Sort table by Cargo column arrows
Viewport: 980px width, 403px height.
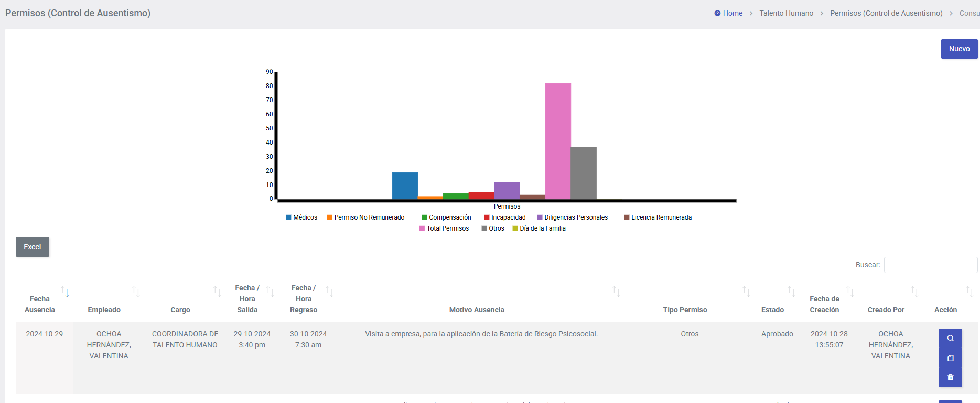(x=217, y=291)
